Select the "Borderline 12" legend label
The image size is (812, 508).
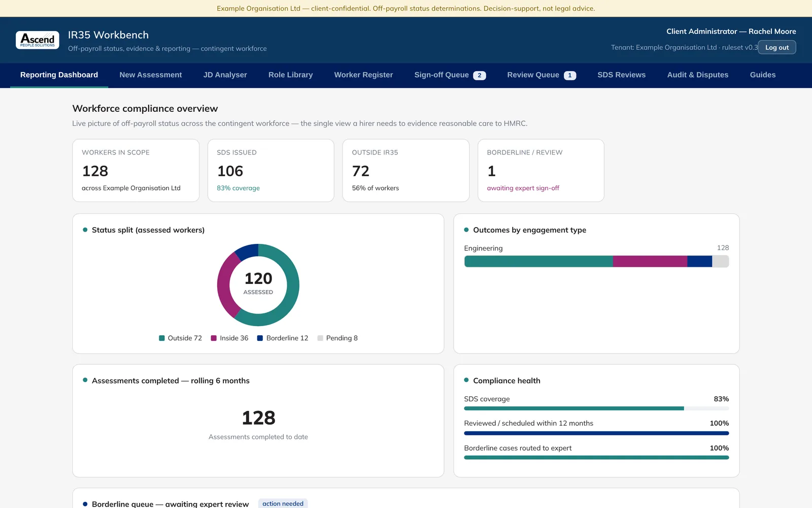click(287, 338)
